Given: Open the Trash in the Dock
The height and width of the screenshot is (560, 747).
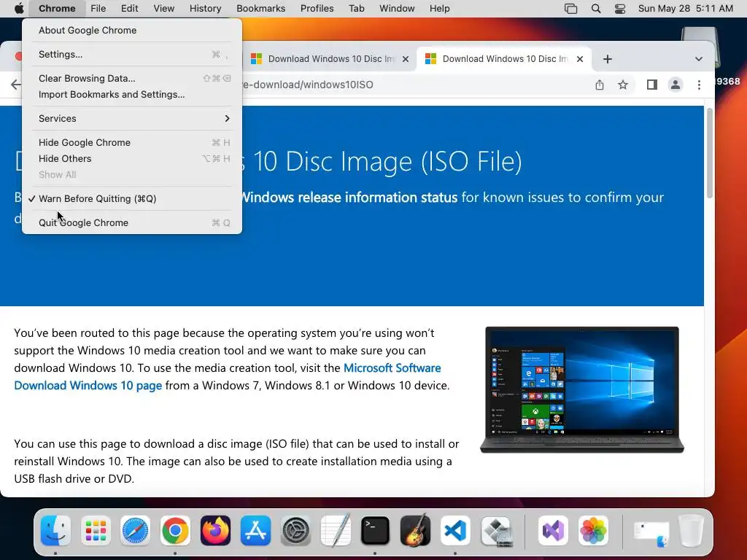Looking at the screenshot, I should click(691, 530).
